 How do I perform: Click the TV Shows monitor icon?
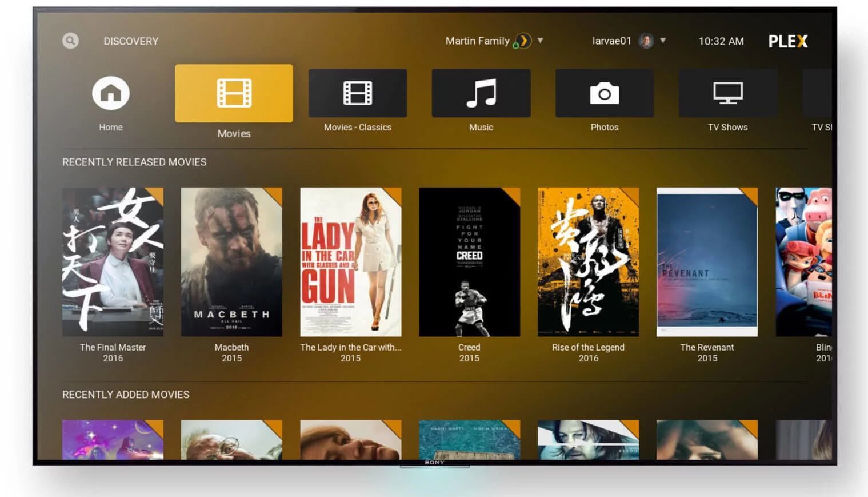727,93
